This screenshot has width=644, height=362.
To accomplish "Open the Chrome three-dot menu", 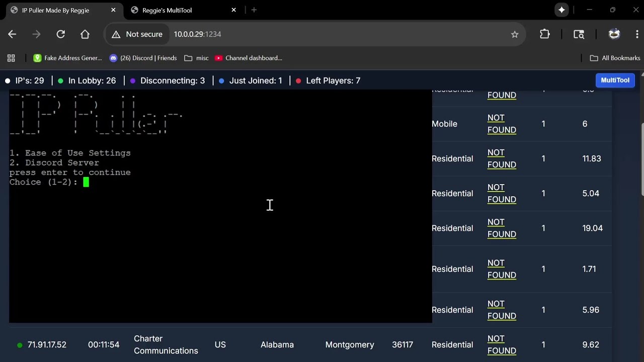I will (637, 34).
